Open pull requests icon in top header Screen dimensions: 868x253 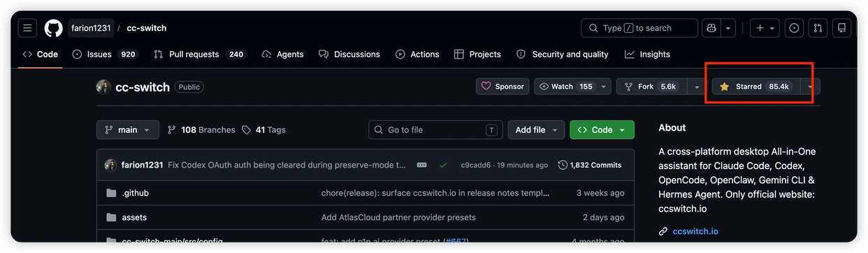click(818, 28)
